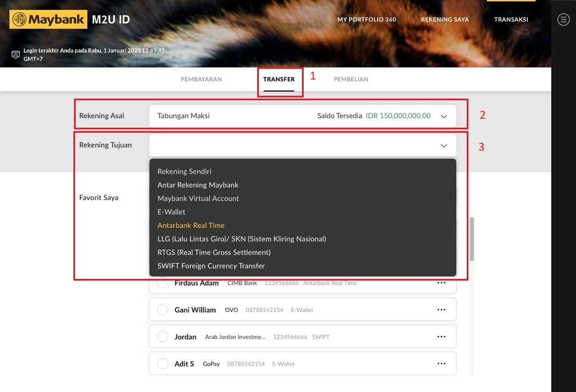
Task: Click the favorites list scrollbar
Action: click(472, 239)
